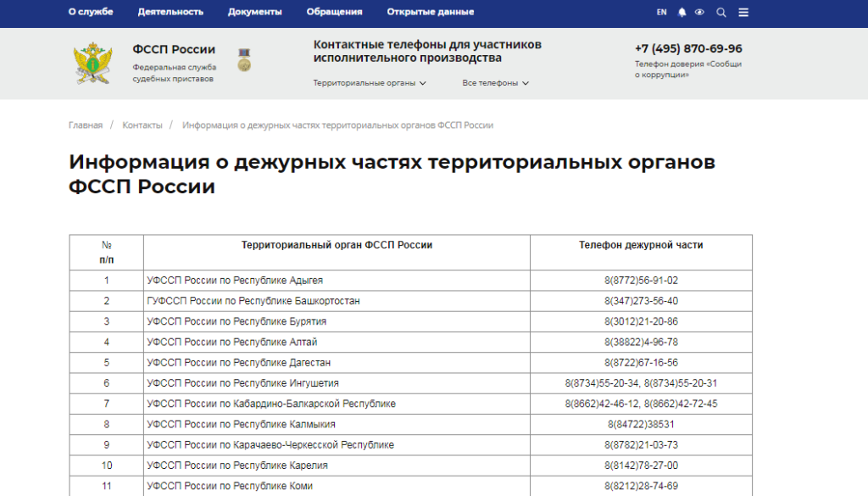Viewport: 868px width, 496px height.
Task: Call the +7 (495) 870-69-96 hotline number
Action: click(x=688, y=48)
